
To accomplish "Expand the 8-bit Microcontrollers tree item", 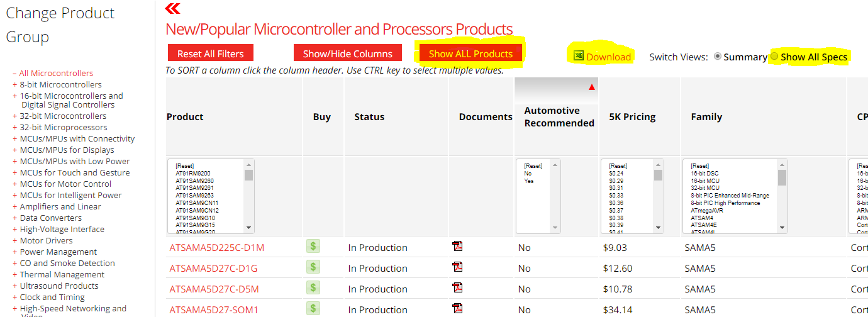I will coord(14,85).
